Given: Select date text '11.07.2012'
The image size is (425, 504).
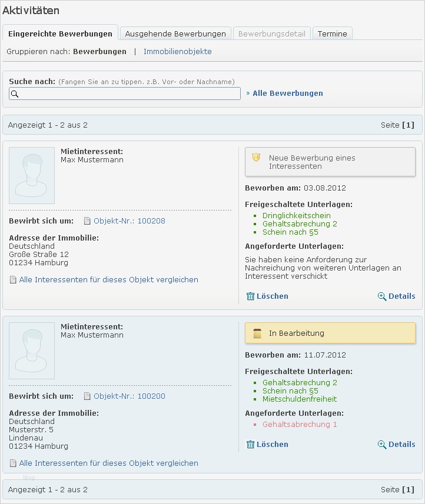Looking at the screenshot, I should click(325, 355).
